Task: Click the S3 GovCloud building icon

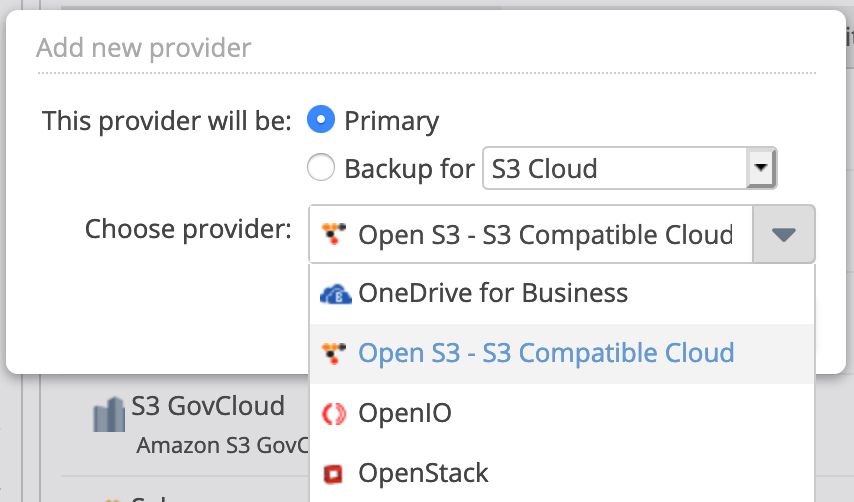Action: 108,415
